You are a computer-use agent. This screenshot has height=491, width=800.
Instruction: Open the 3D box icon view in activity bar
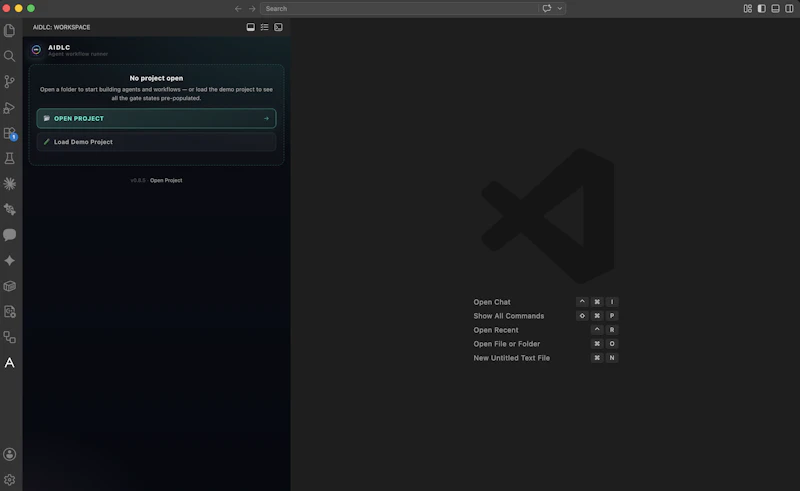pos(9,286)
